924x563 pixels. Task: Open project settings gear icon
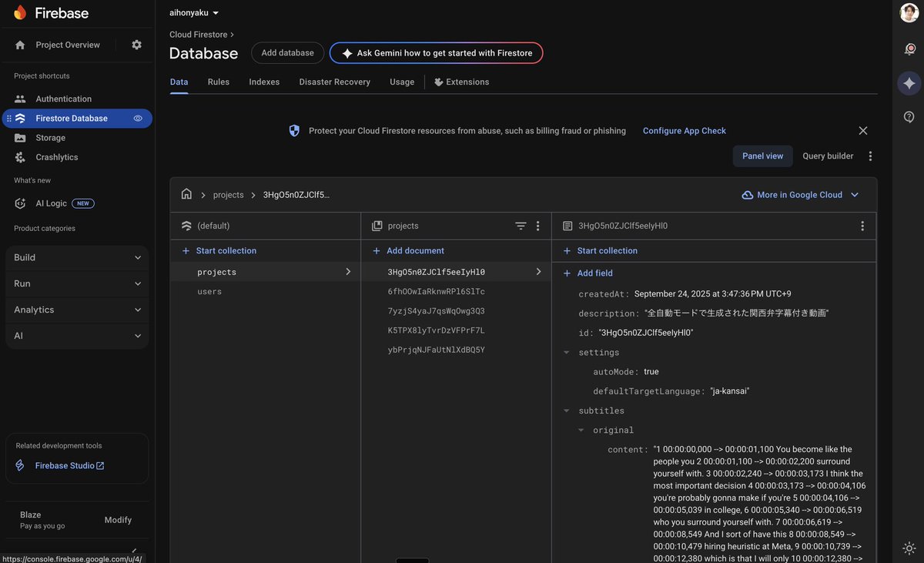pyautogui.click(x=136, y=45)
